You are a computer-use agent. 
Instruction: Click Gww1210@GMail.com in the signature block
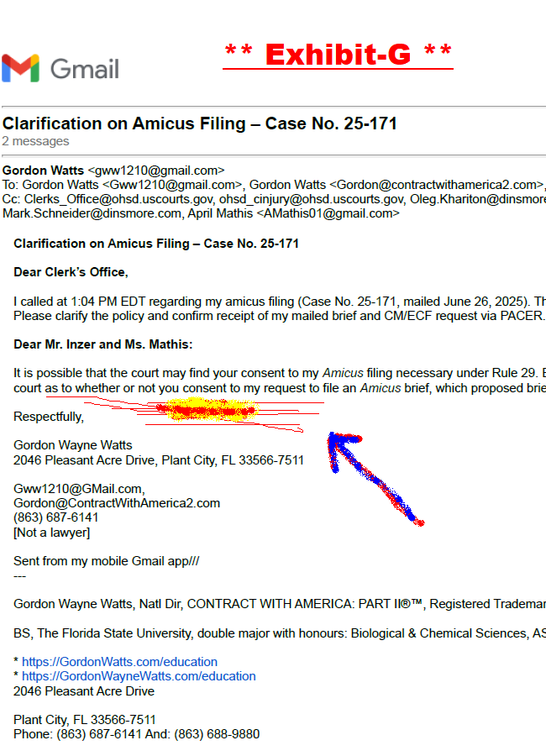pos(79,489)
